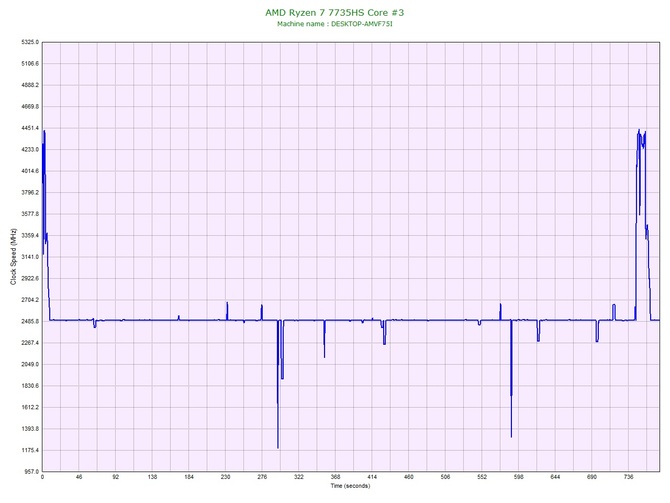
Task: Choose the 690 seconds tick label
Action: pos(592,477)
